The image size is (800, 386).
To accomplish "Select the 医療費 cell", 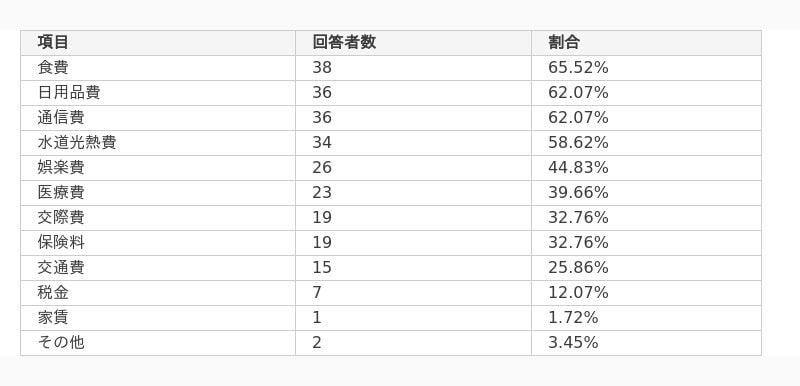I will tap(158, 193).
